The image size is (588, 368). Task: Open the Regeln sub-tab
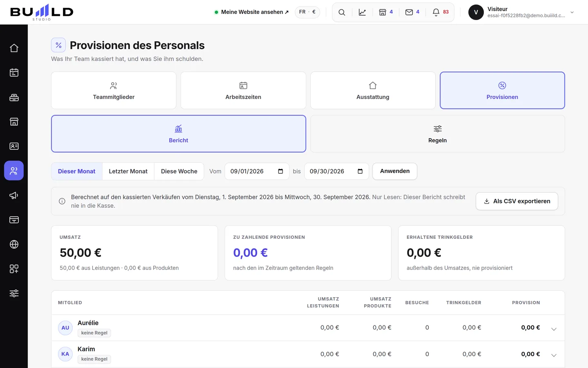pyautogui.click(x=438, y=134)
